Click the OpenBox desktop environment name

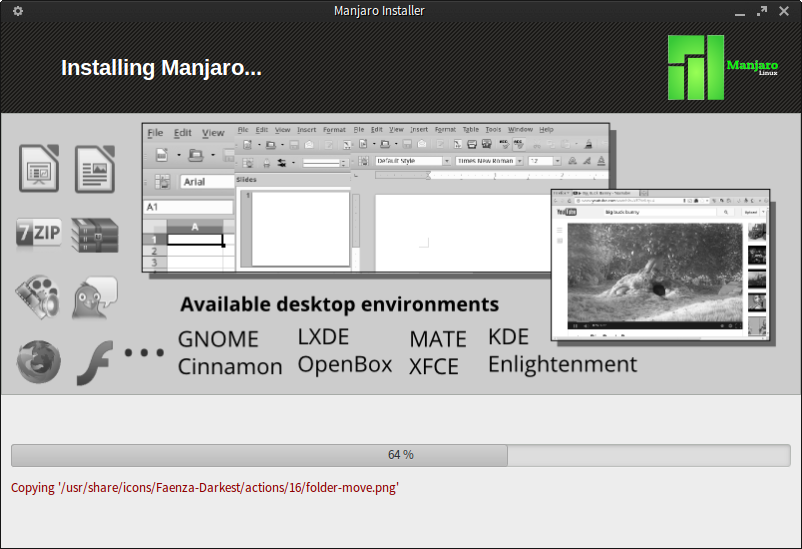(345, 365)
